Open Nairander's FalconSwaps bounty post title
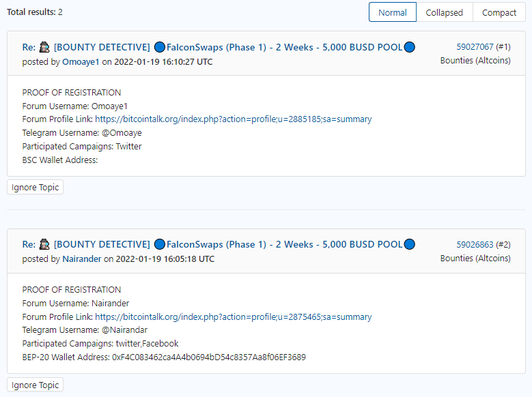The height and width of the screenshot is (397, 532). 219,244
